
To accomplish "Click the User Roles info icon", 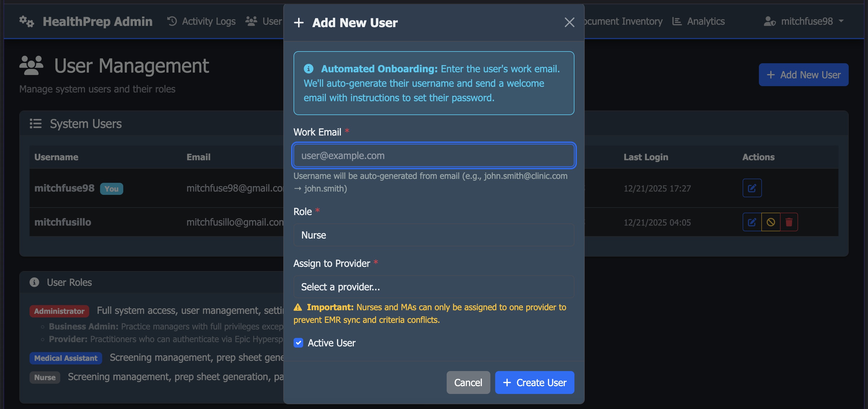I will [34, 282].
